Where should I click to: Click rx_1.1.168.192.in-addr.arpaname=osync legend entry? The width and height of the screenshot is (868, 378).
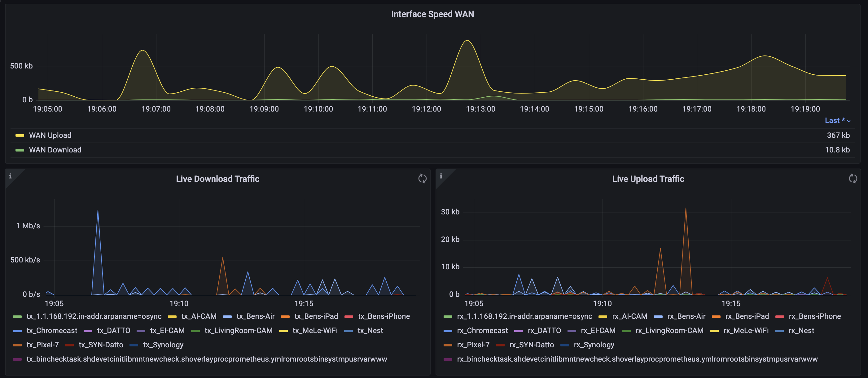coord(525,316)
